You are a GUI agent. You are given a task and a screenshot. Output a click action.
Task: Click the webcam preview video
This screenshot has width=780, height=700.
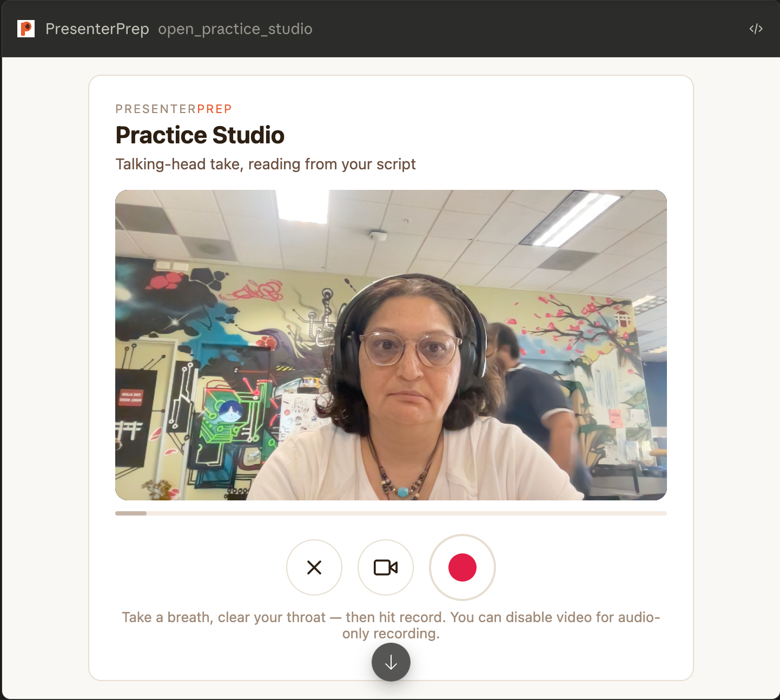pos(391,345)
